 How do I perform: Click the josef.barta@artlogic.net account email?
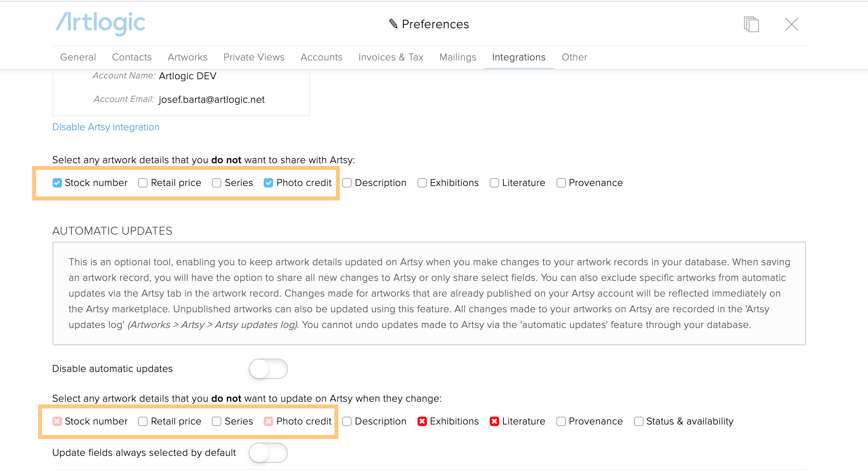[212, 100]
